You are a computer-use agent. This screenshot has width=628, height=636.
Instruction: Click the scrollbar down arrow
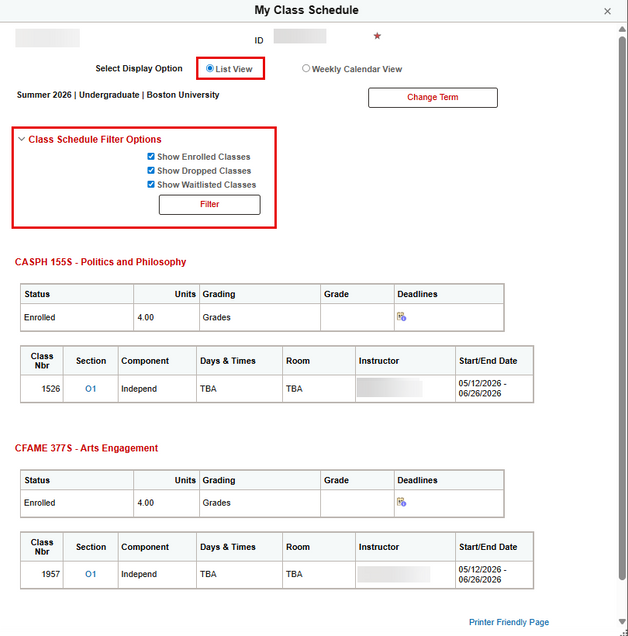pyautogui.click(x=622, y=621)
